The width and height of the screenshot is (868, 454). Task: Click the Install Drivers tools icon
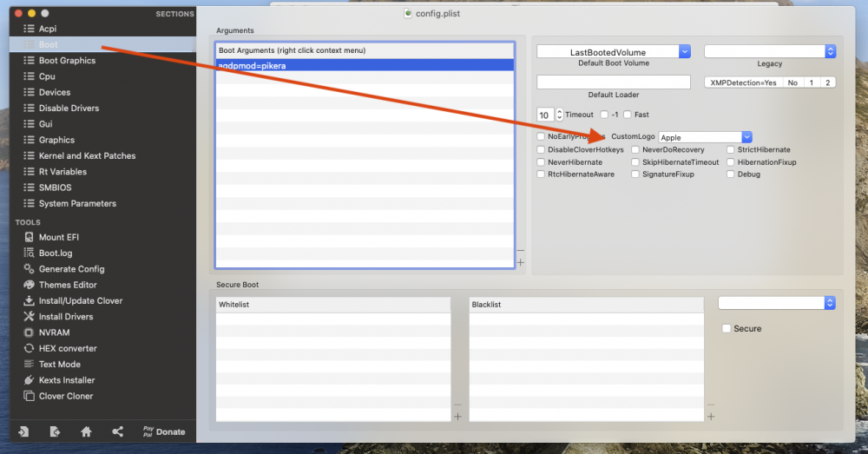[x=29, y=317]
